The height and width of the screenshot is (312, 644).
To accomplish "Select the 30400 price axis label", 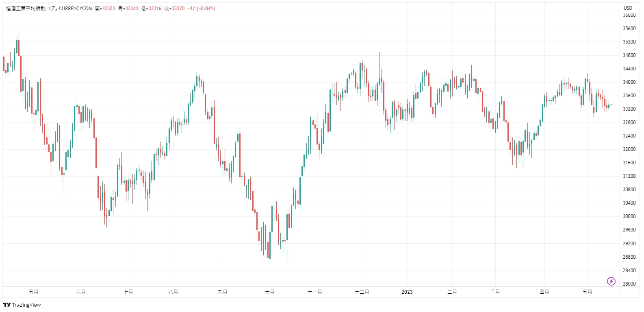I will (x=629, y=203).
